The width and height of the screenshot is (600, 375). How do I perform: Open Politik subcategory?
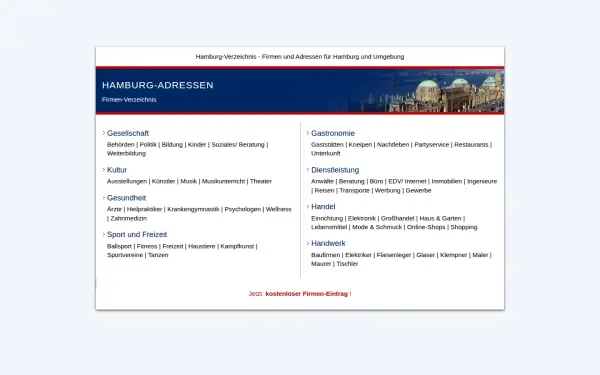(148, 145)
